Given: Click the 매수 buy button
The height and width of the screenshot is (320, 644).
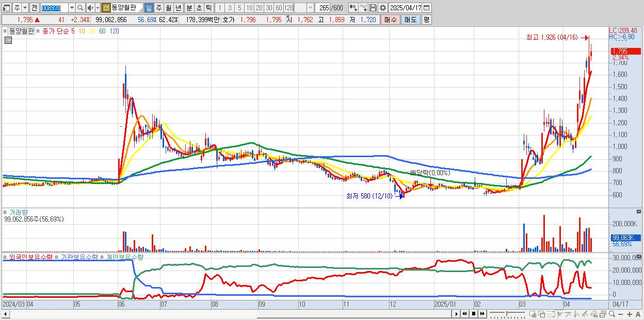Looking at the screenshot, I should click(390, 20).
